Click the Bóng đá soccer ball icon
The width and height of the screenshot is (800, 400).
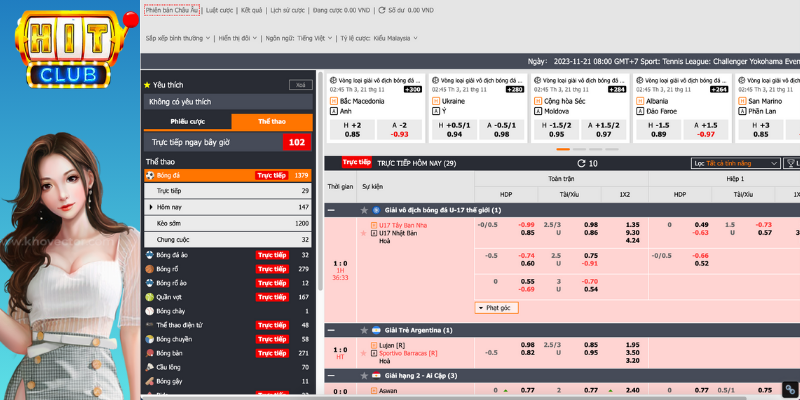(149, 175)
